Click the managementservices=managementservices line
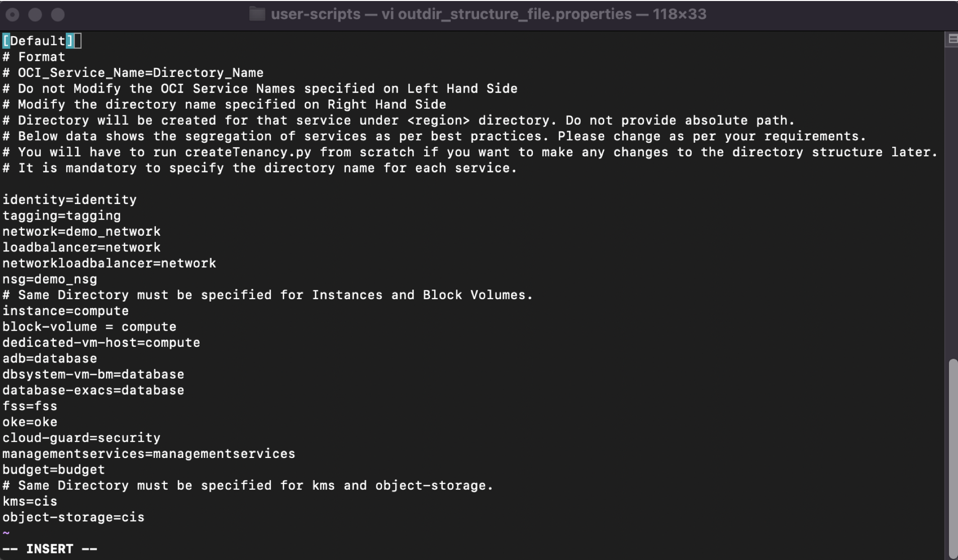 point(149,454)
